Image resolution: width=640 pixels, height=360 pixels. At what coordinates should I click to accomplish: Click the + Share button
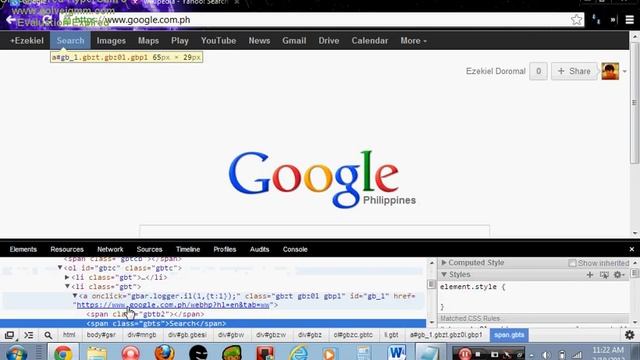click(x=574, y=71)
